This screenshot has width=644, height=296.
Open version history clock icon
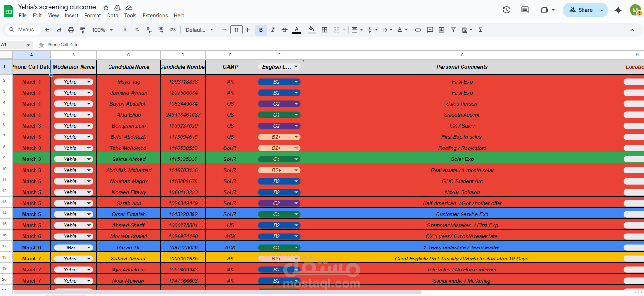tap(506, 10)
